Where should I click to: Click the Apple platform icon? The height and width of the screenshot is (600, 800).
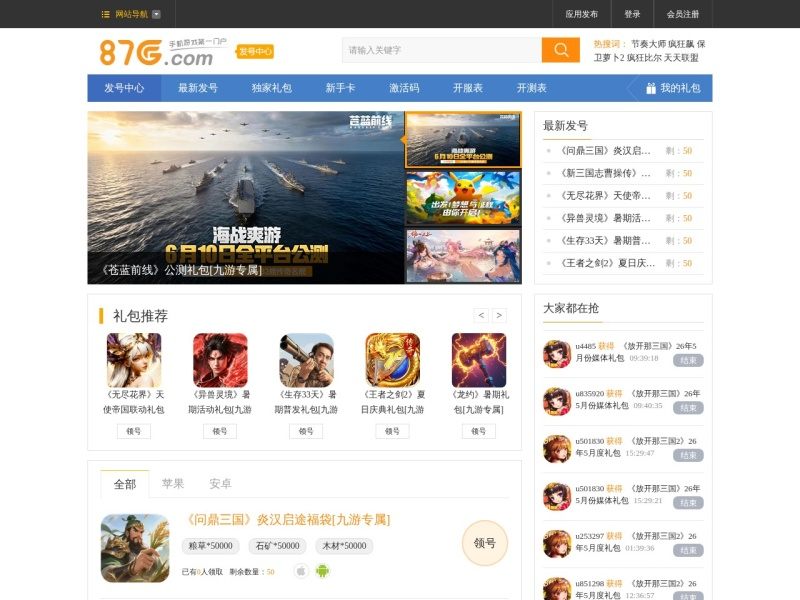[301, 571]
